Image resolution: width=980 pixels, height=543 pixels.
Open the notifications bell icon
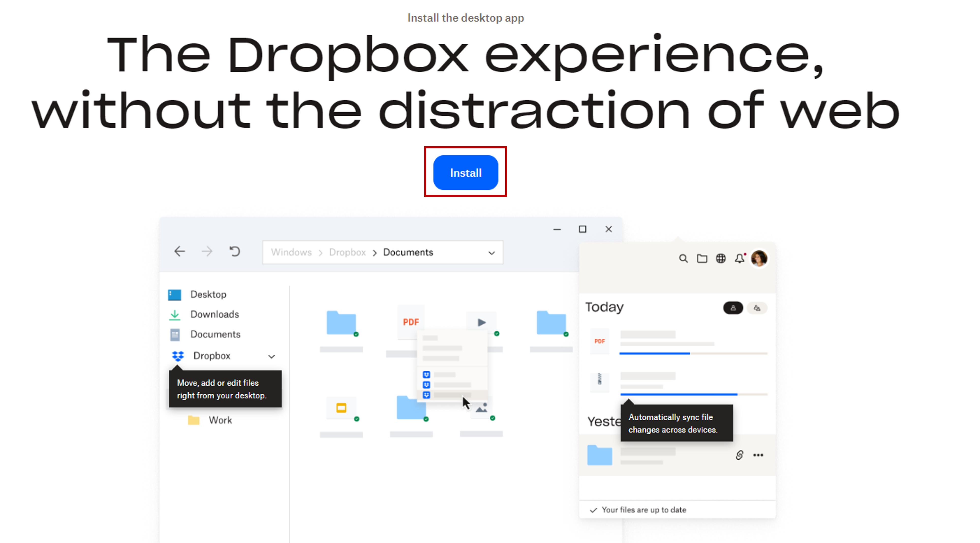pyautogui.click(x=739, y=259)
